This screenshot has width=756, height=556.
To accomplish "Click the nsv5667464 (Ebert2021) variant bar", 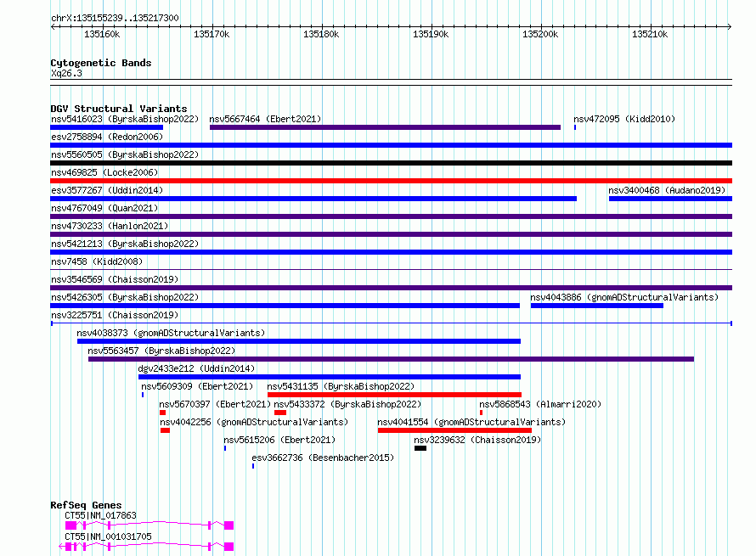I will pos(385,127).
